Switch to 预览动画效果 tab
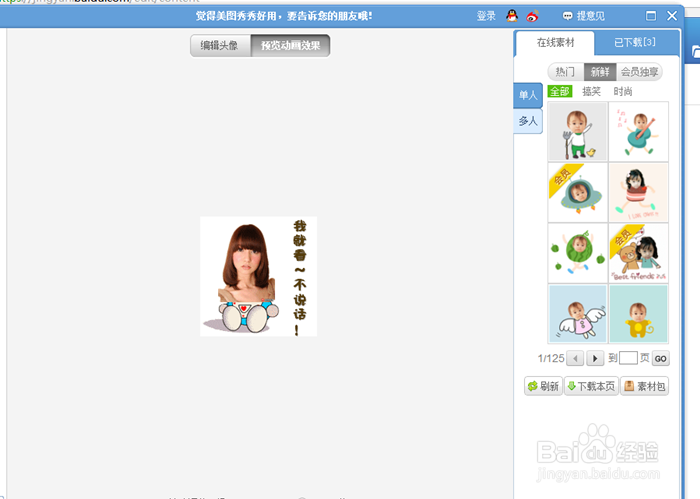The width and height of the screenshot is (700, 499). tap(291, 46)
